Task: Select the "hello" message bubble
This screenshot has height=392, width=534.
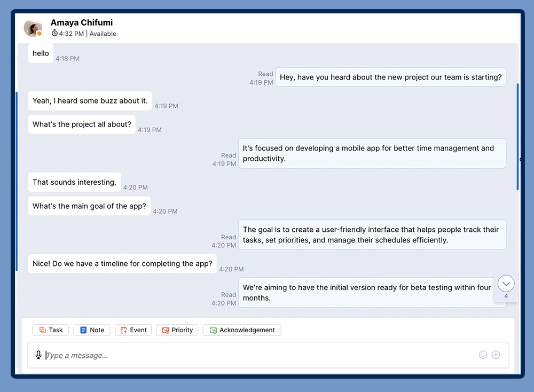Action: point(41,53)
